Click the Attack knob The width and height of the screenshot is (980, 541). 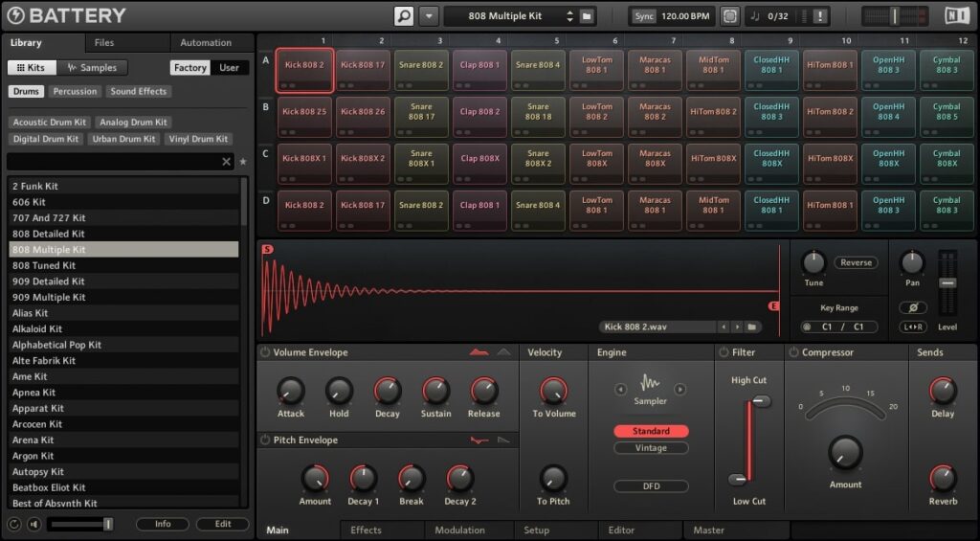pos(291,391)
